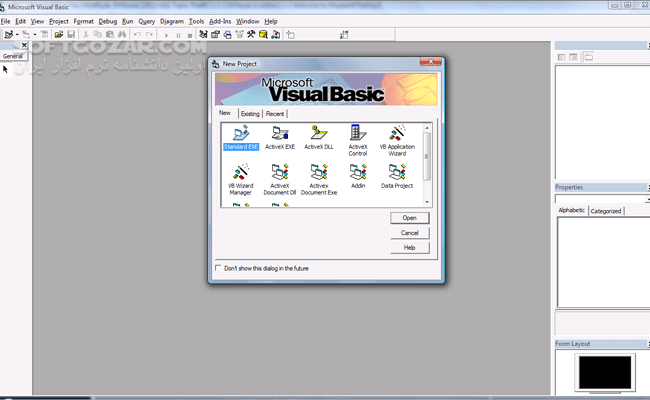Click the Form Layout monitor preview
Screen dimensions: 650x400
604,372
